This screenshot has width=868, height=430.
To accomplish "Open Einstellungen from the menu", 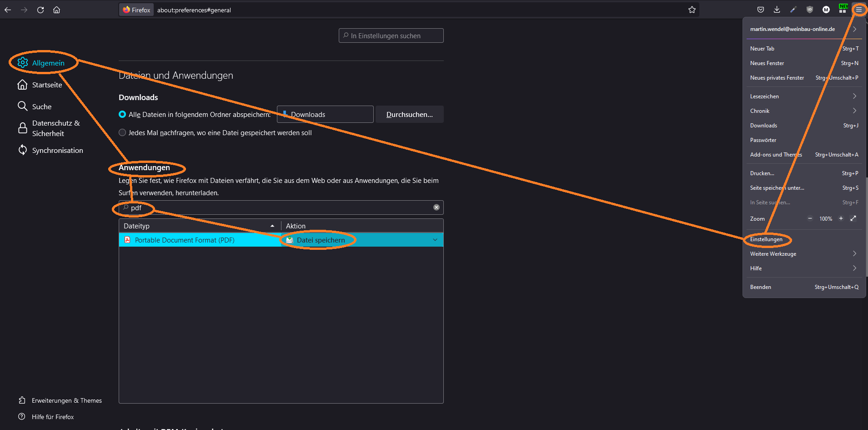I will pyautogui.click(x=767, y=239).
